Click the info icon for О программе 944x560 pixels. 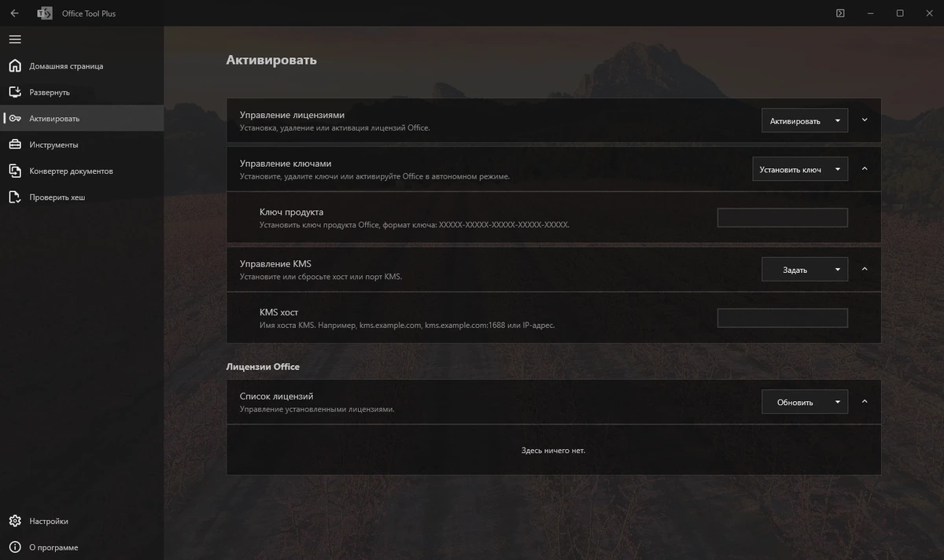tap(15, 547)
